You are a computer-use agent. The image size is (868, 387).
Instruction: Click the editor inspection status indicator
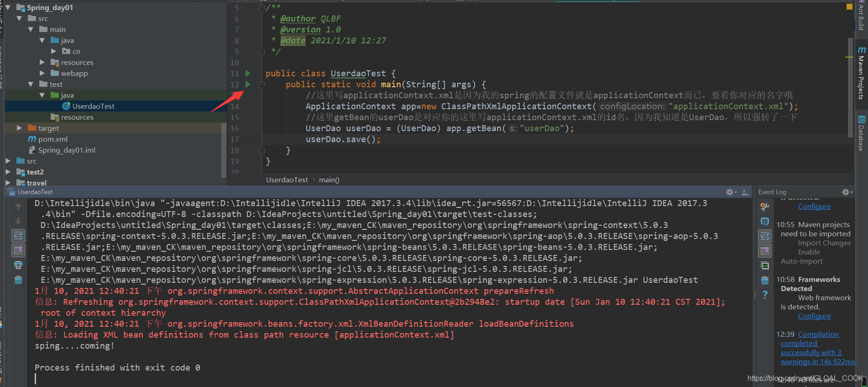(849, 6)
